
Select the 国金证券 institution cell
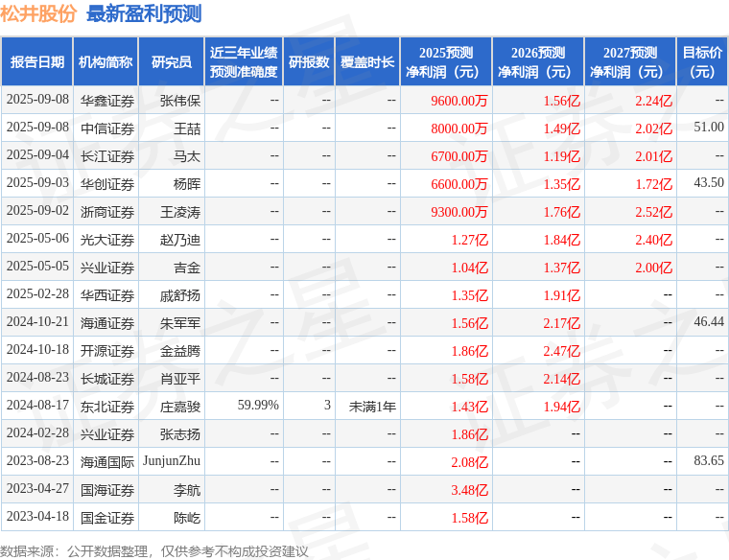(106, 518)
